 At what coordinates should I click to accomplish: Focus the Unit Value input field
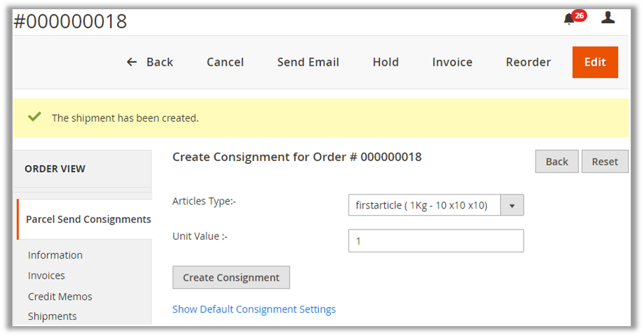(435, 241)
